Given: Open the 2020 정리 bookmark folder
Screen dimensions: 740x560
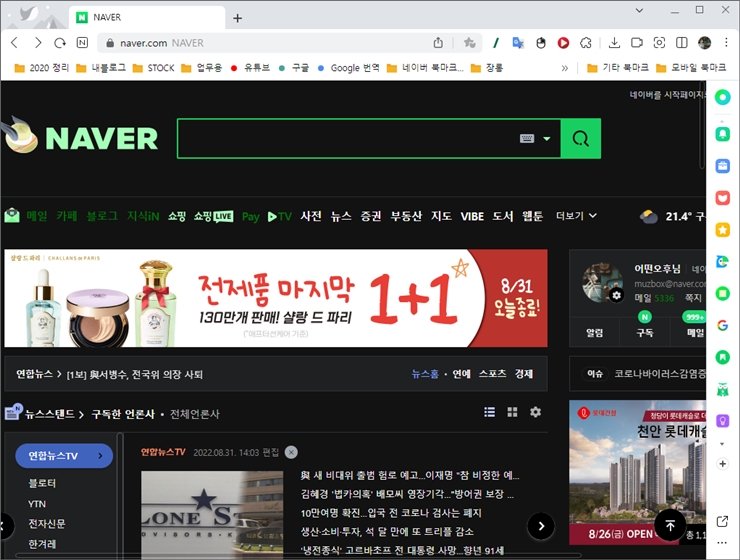Looking at the screenshot, I should pos(42,68).
